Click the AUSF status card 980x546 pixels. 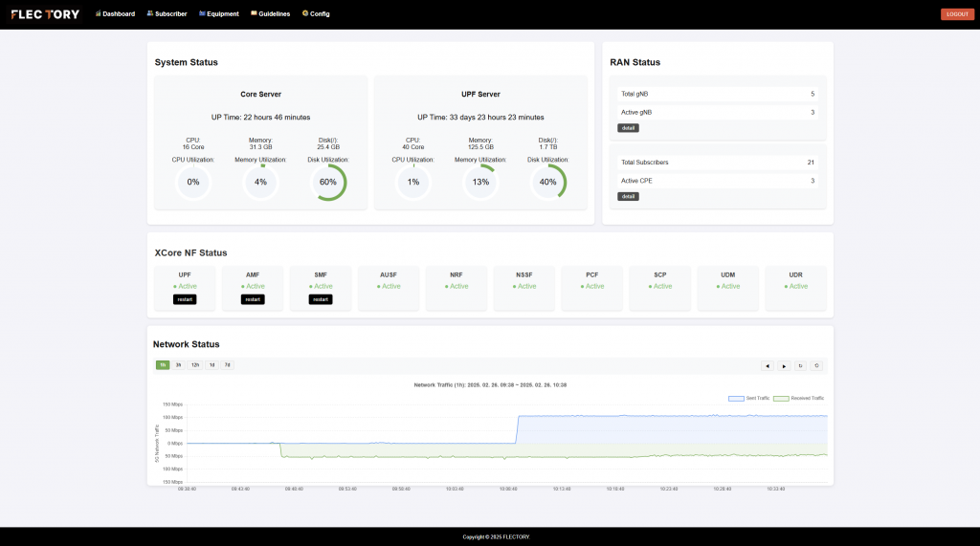(389, 288)
